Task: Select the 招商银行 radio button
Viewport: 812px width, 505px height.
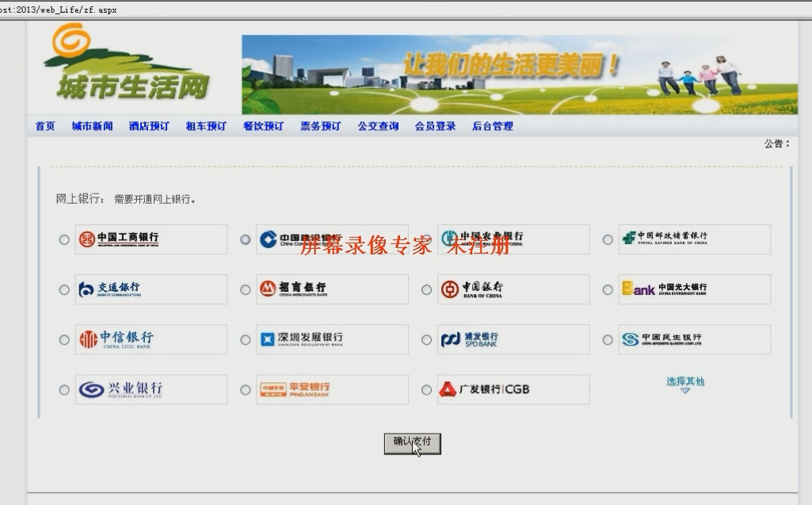Action: pos(246,290)
